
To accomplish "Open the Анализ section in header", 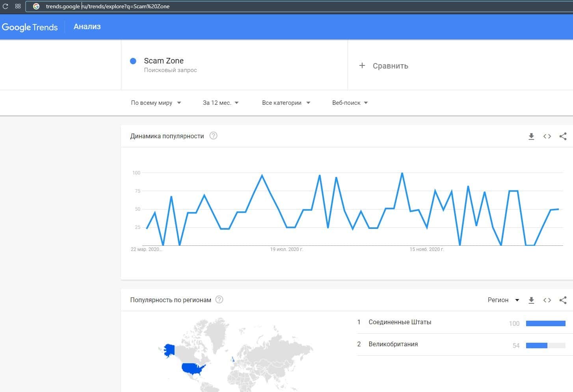I will pos(87,27).
